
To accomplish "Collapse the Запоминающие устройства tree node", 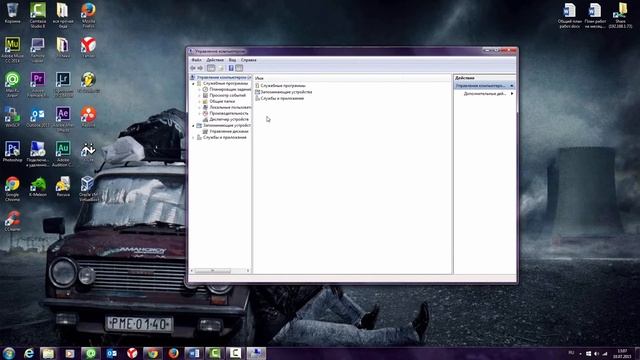I will [193, 126].
